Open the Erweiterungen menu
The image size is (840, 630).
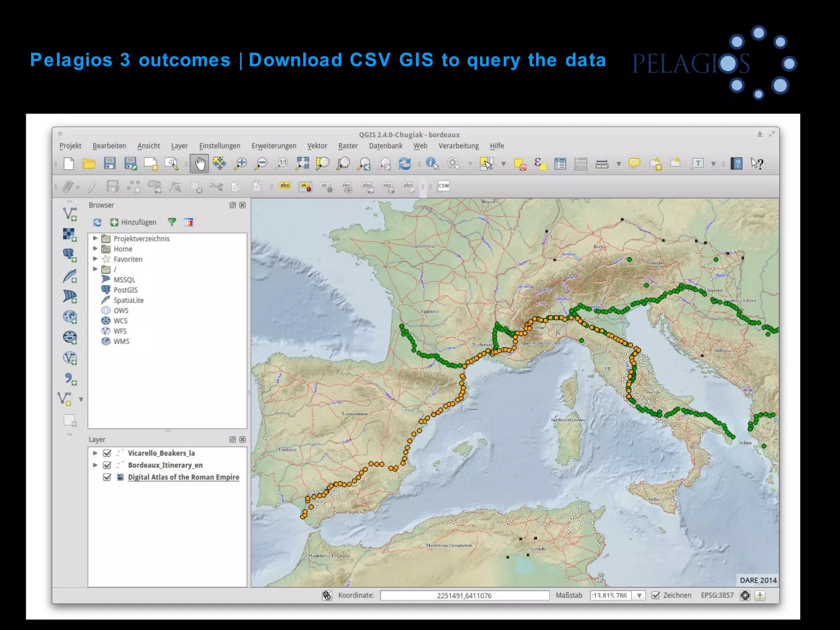pos(274,146)
